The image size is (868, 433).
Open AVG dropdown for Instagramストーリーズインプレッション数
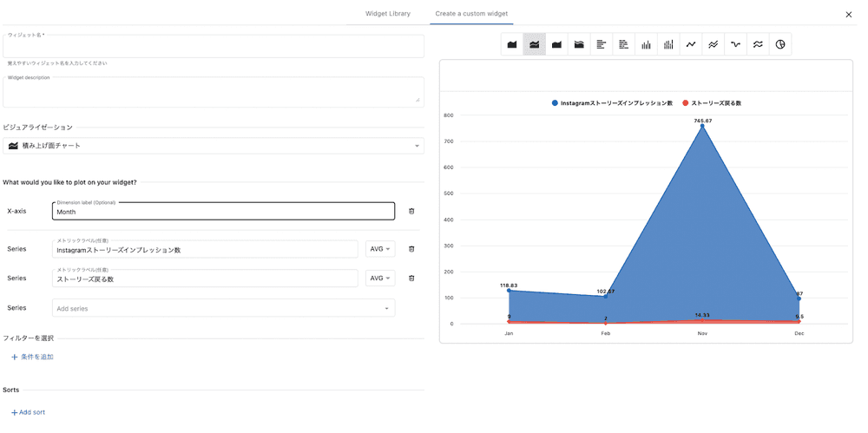point(380,249)
